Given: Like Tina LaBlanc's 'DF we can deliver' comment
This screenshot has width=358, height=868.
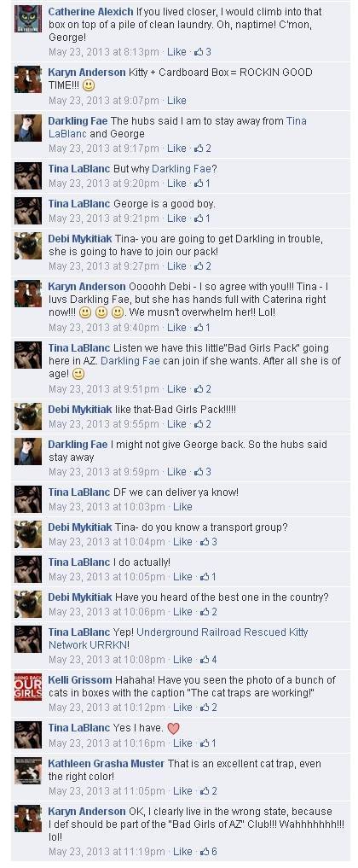Looking at the screenshot, I should pos(183,506).
